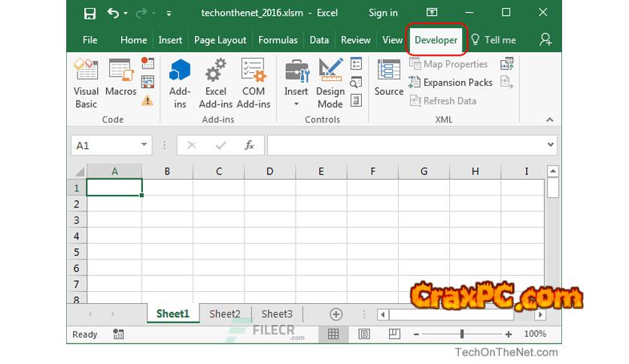Click the macro security warning icon
Viewport: 629px width, 364px height.
[x=147, y=100]
